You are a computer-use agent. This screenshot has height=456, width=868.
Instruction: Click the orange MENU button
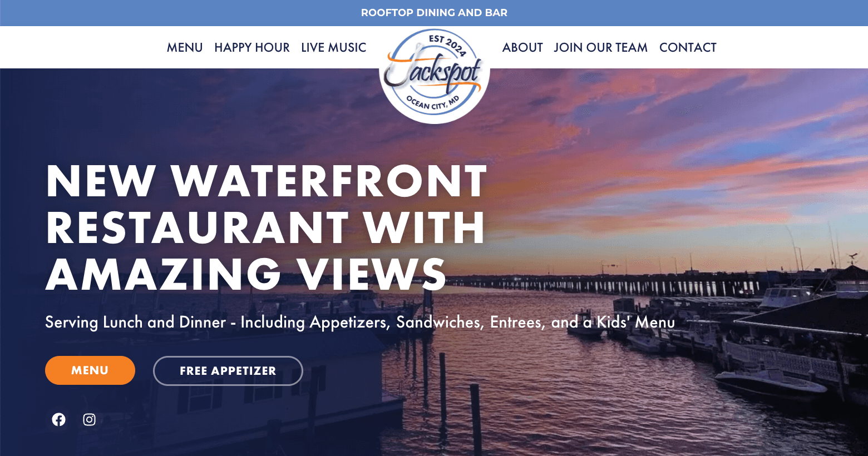click(x=90, y=370)
